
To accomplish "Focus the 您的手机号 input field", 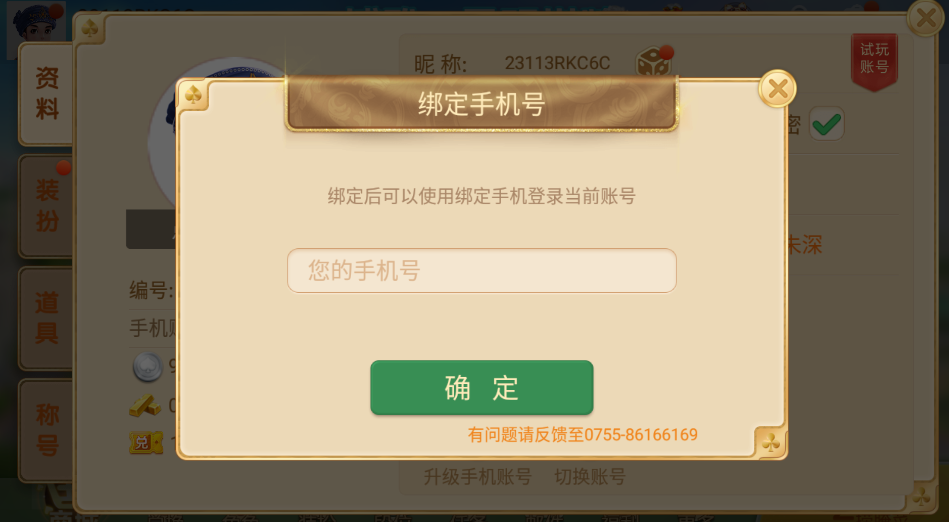I will [x=482, y=270].
